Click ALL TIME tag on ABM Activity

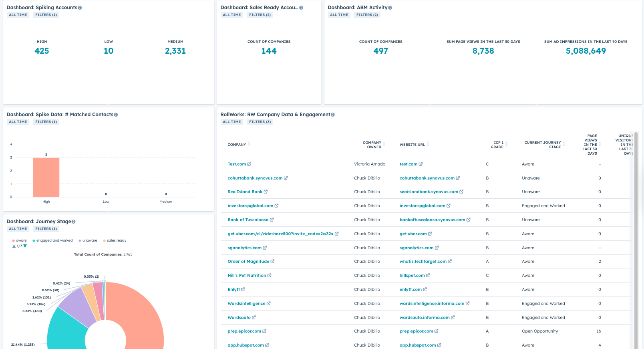pyautogui.click(x=339, y=15)
